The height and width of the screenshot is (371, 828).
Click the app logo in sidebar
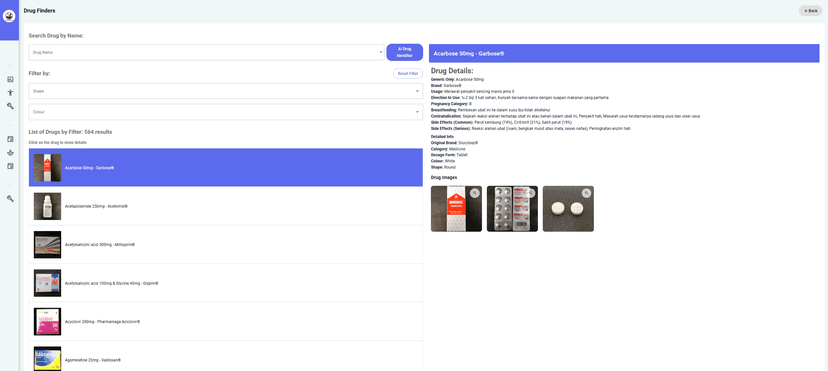click(x=9, y=16)
